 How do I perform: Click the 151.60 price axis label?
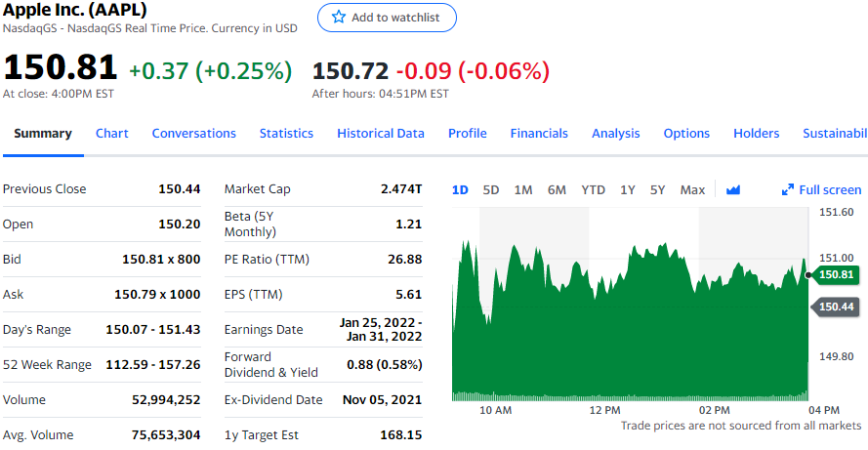[x=836, y=212]
